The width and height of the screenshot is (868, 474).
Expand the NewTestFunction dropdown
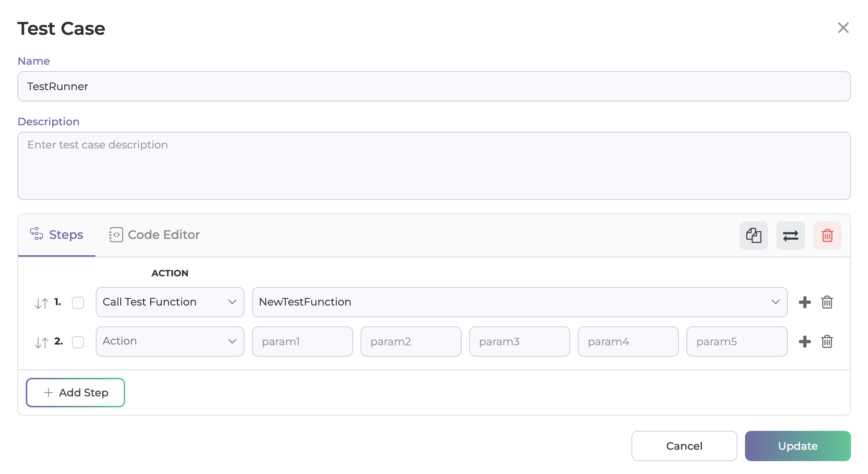tap(519, 302)
